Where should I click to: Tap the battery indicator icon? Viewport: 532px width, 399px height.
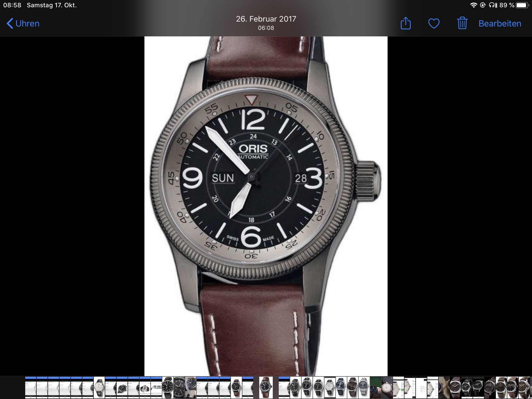(522, 5)
